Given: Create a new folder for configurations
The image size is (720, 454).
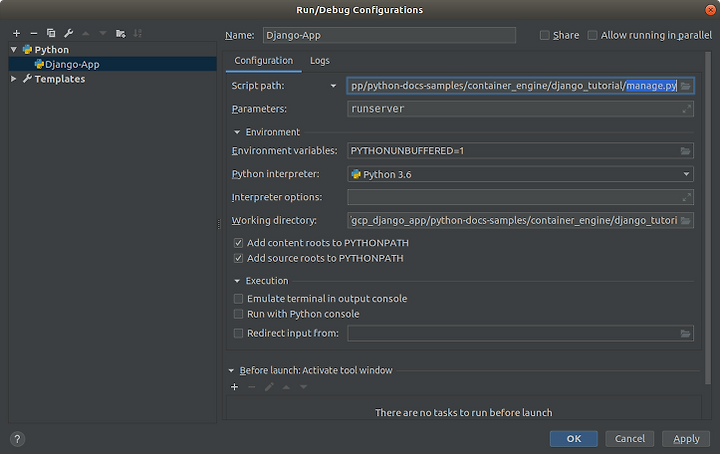Looking at the screenshot, I should (x=120, y=34).
